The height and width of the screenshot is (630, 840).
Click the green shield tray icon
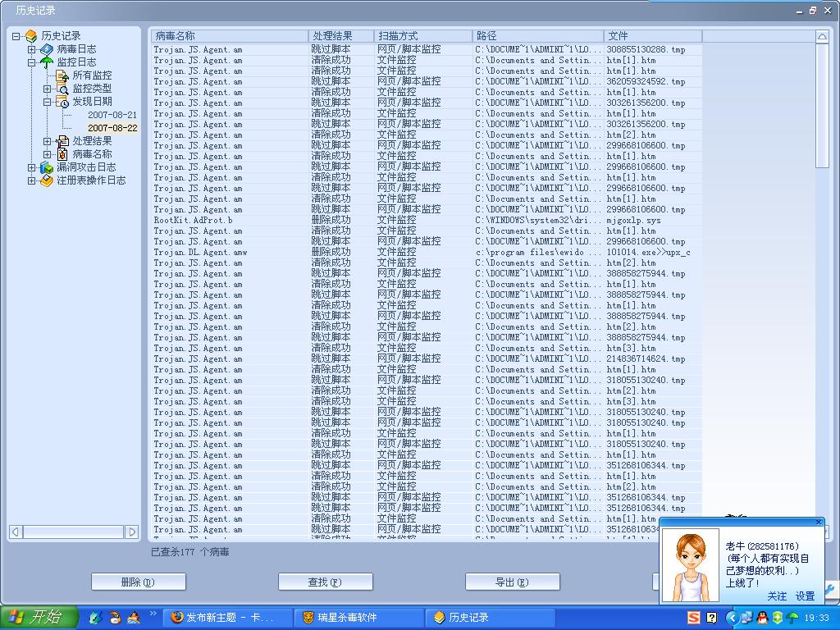coord(777,618)
